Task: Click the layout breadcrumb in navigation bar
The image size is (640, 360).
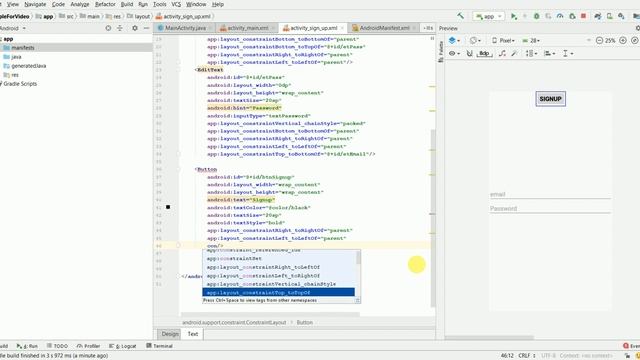Action: point(139,16)
